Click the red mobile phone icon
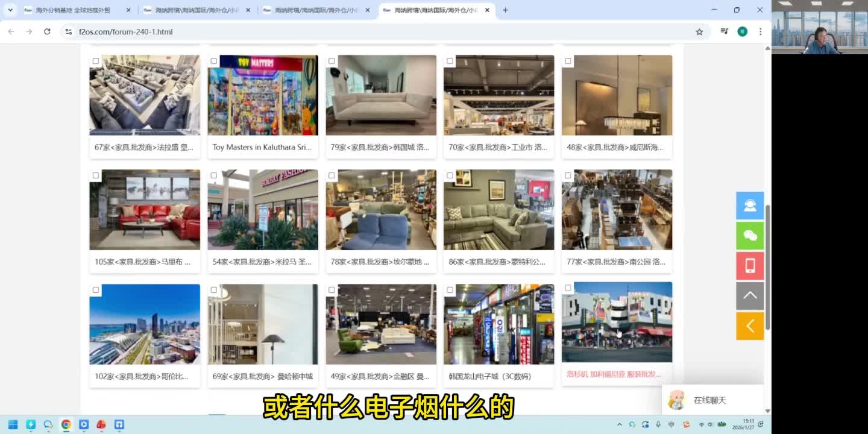 pyautogui.click(x=750, y=266)
